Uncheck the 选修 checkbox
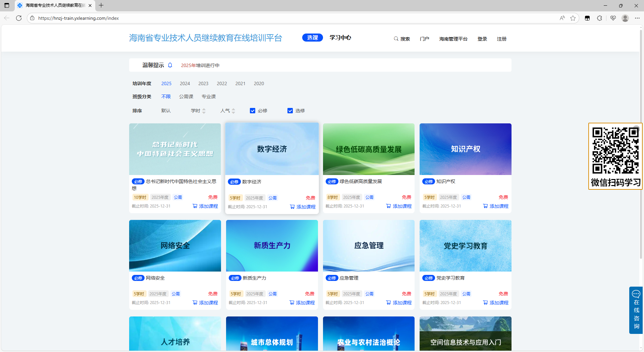The width and height of the screenshot is (644, 352). point(290,111)
